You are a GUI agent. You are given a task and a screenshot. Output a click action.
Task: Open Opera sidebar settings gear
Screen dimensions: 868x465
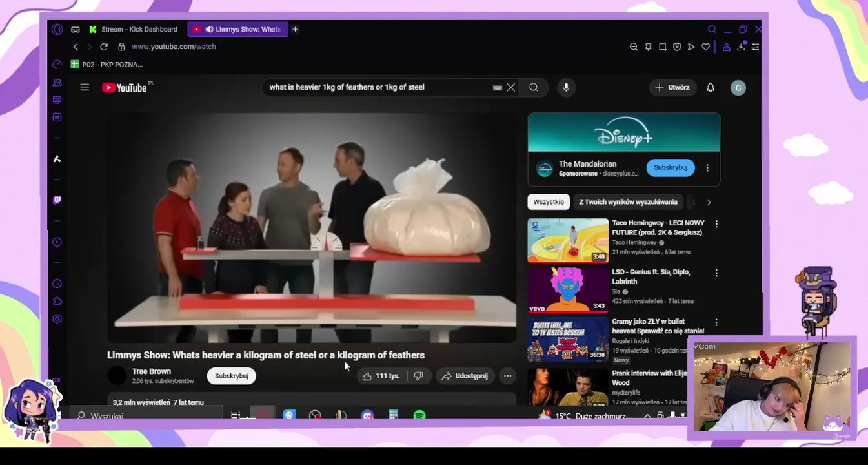(x=57, y=319)
